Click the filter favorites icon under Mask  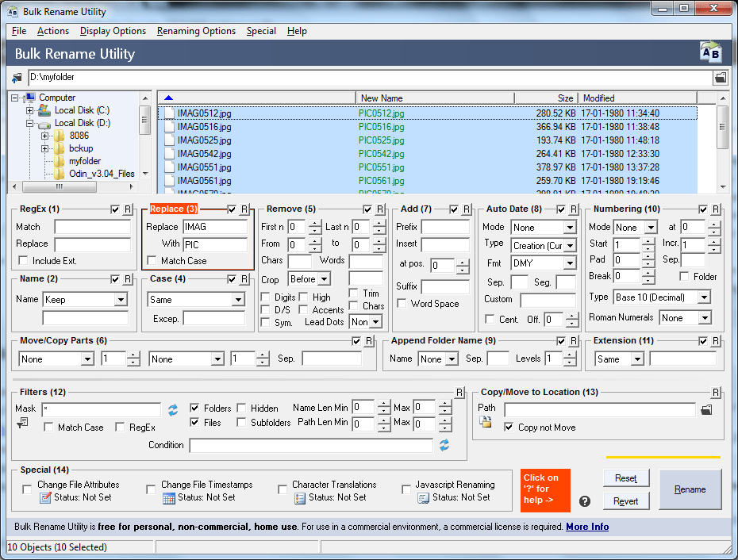(x=22, y=423)
